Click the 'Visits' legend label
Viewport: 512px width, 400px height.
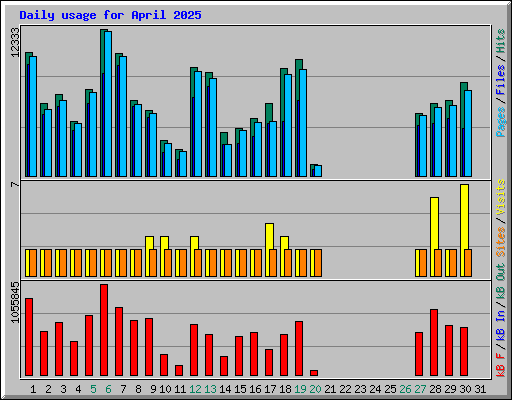coord(501,197)
